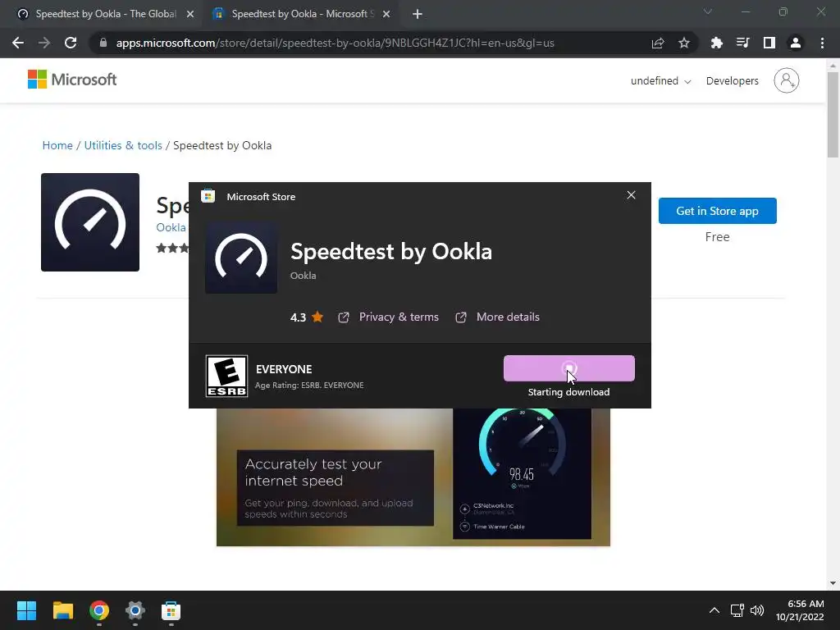Click the Starting download progress button
The image size is (840, 630).
click(x=569, y=368)
